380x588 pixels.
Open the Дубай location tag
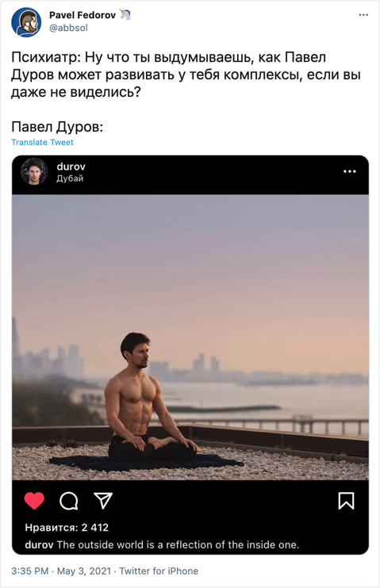(70, 178)
